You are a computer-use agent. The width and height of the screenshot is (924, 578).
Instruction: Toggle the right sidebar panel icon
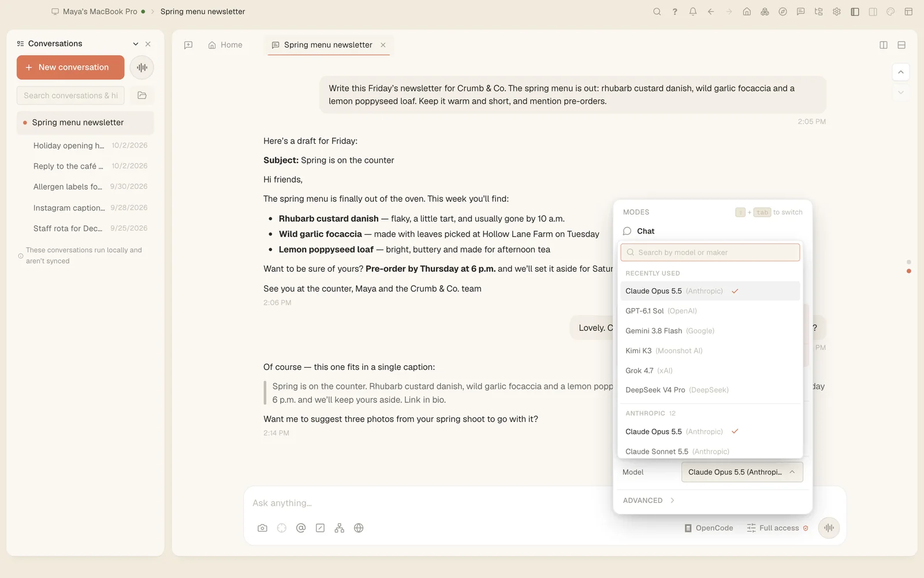[x=873, y=12]
